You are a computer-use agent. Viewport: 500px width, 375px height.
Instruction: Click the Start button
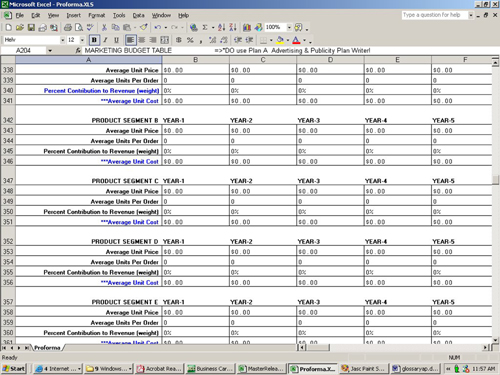tap(14, 369)
